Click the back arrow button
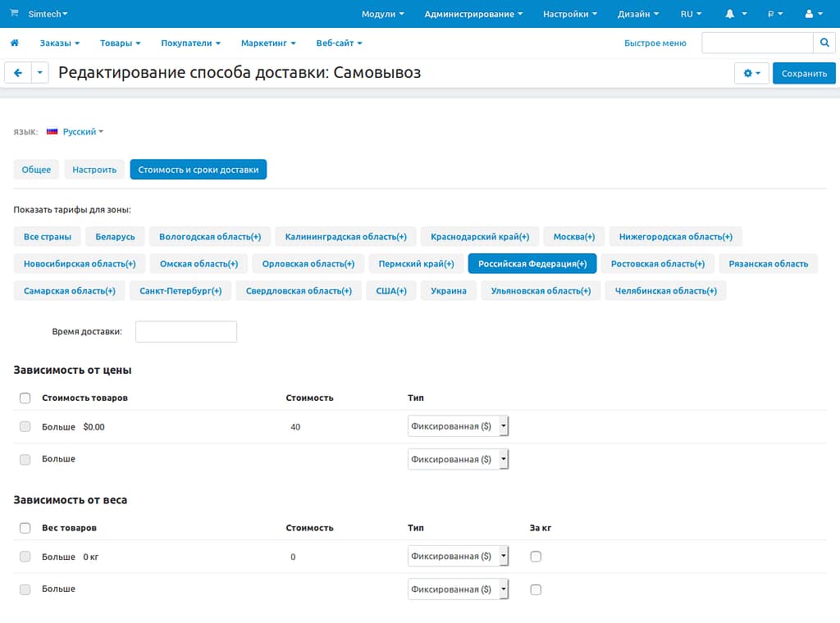The width and height of the screenshot is (840, 623). [18, 73]
